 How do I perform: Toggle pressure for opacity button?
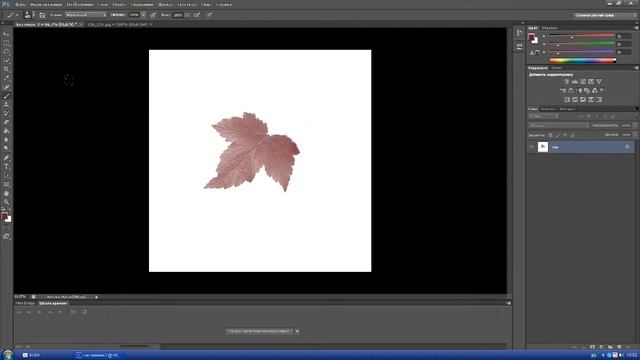coord(153,15)
